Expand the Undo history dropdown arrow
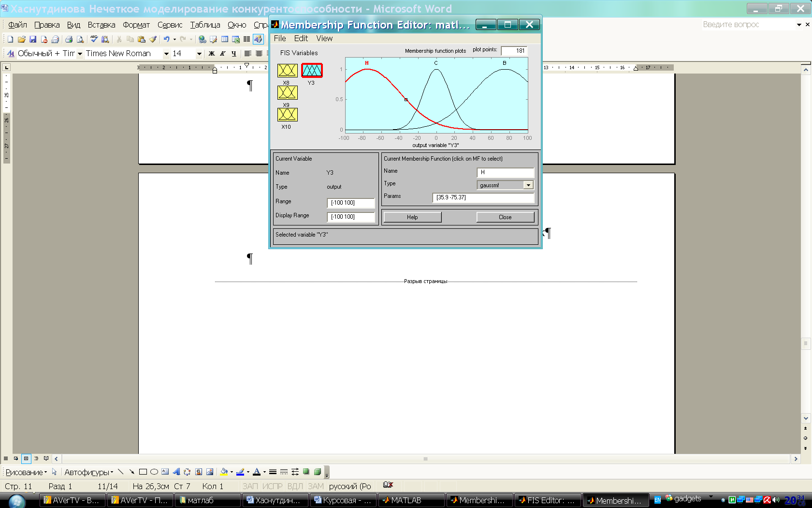812x508 pixels. (174, 39)
